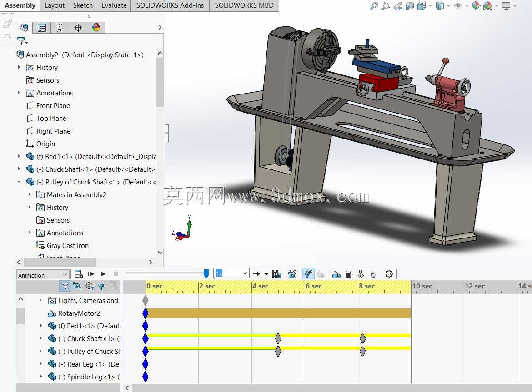Image resolution: width=532 pixels, height=392 pixels.
Task: Toggle the Autokey button
Action: click(x=308, y=274)
